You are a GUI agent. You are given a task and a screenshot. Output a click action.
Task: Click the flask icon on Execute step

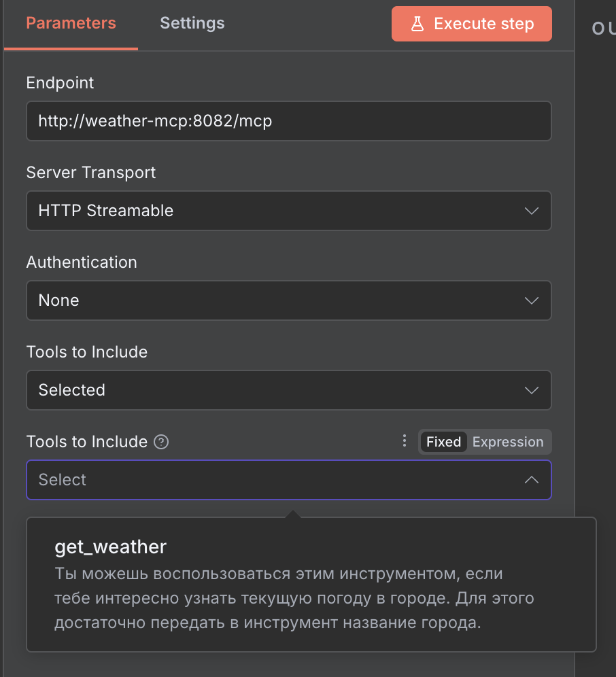pos(417,24)
